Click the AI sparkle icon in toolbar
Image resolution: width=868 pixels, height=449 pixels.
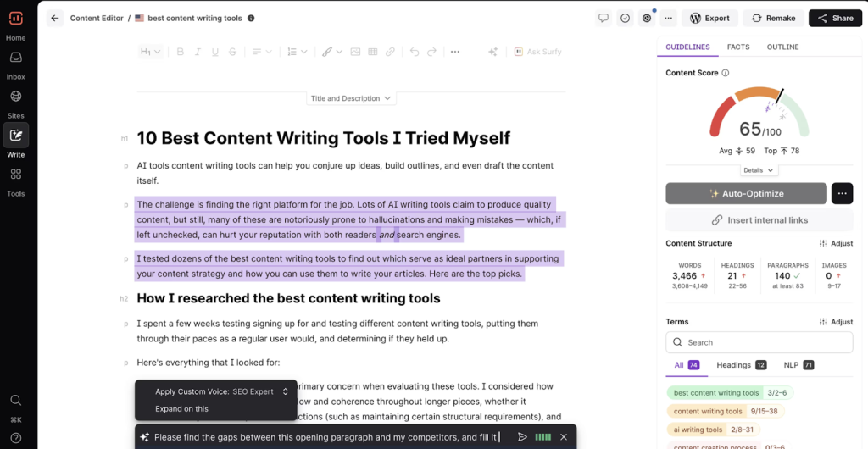(x=492, y=52)
